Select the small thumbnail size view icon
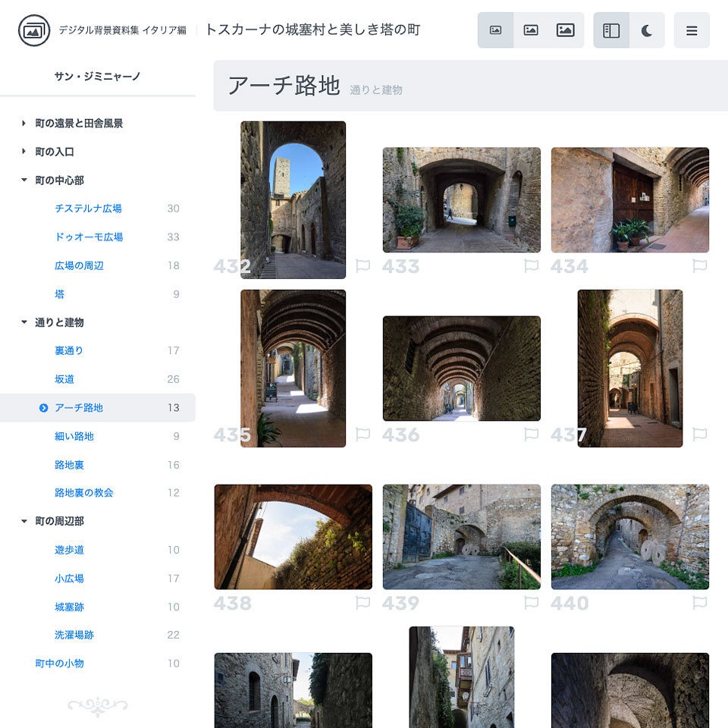Viewport: 728px width, 728px height. (497, 30)
